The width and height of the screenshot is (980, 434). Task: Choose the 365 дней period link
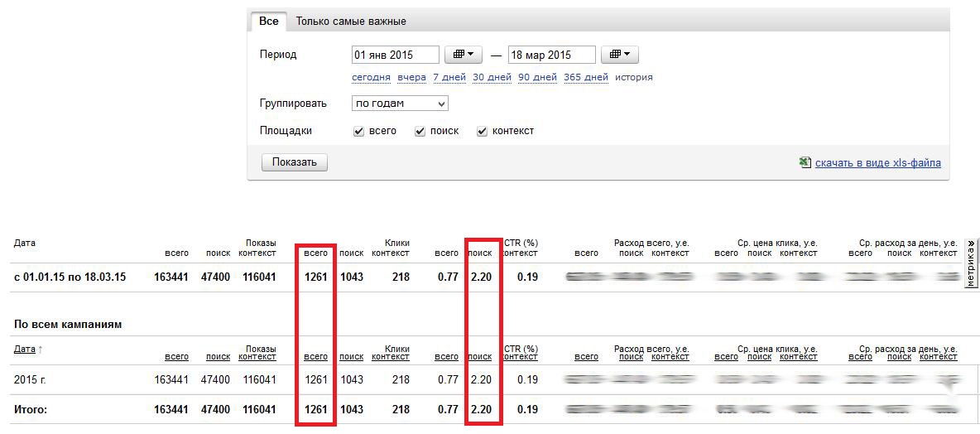click(586, 78)
